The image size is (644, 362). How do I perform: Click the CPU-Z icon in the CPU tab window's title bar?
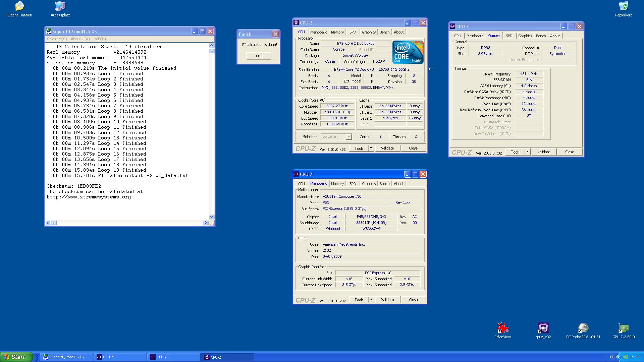coord(296,22)
